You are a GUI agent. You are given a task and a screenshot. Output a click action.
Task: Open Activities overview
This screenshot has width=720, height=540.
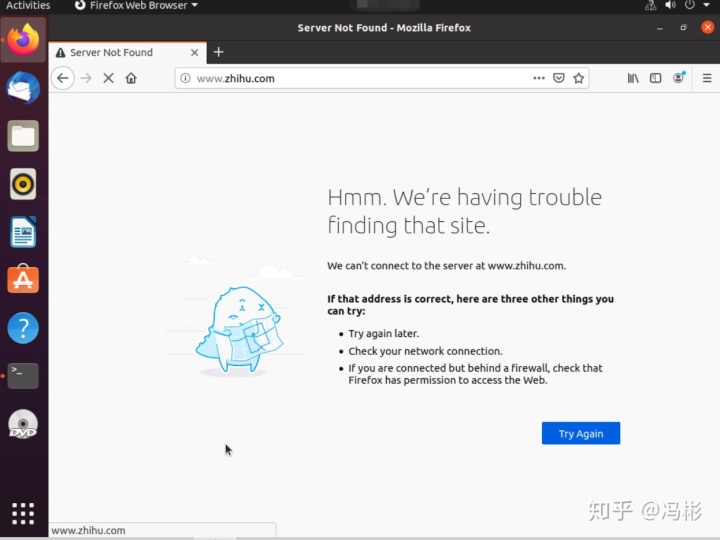pos(28,6)
